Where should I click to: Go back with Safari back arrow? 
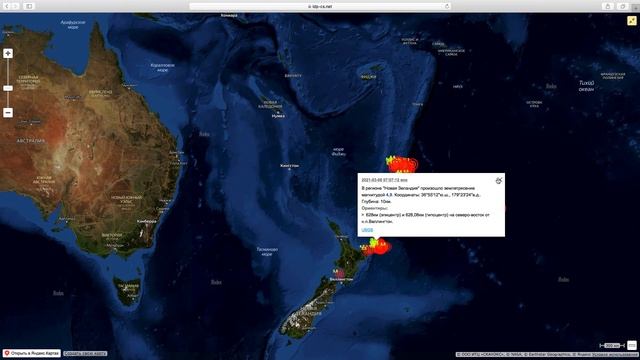pyautogui.click(x=7, y=6)
